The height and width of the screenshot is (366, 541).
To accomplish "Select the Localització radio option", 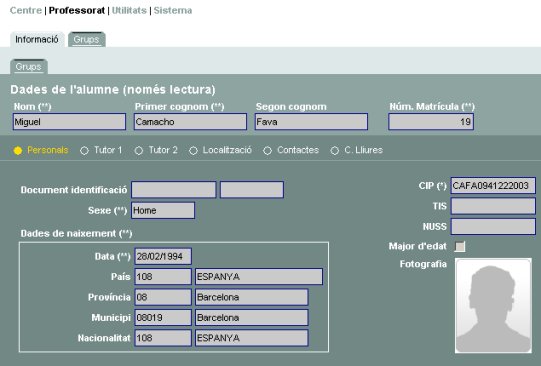I will click(x=193, y=150).
